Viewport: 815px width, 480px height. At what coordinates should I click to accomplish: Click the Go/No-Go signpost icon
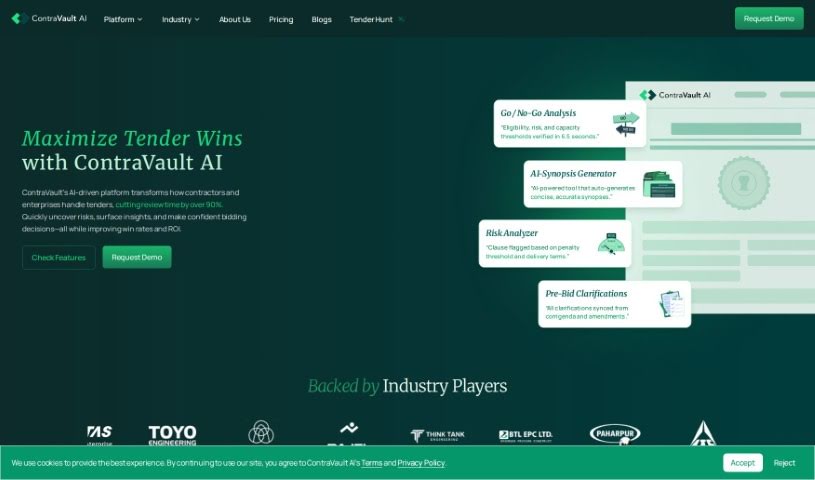coord(626,124)
